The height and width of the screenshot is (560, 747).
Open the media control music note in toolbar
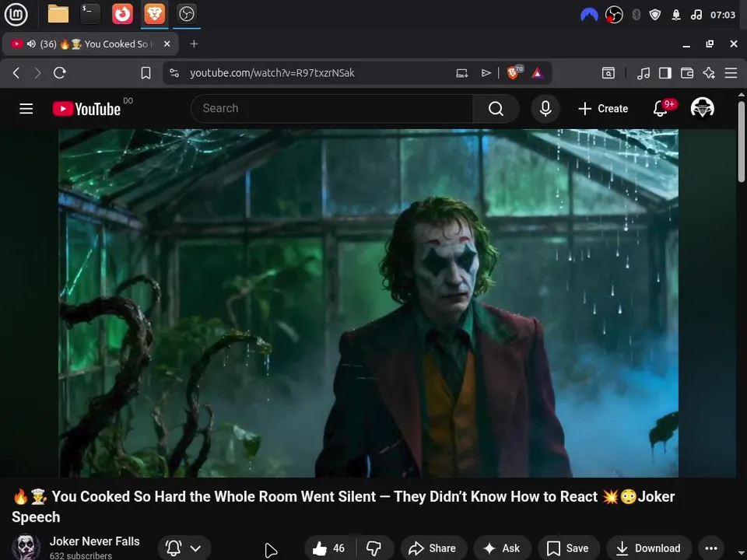coord(644,73)
